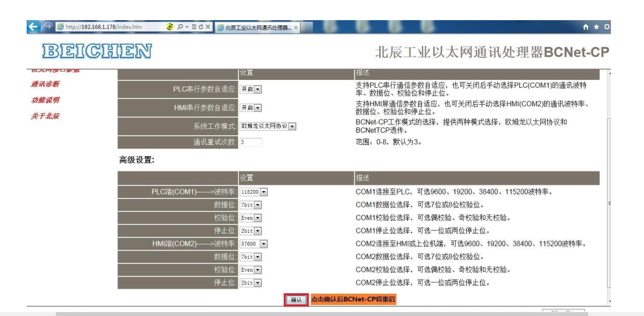Click the browser back arrow button
The width and height of the screenshot is (644, 316).
pos(33,27)
